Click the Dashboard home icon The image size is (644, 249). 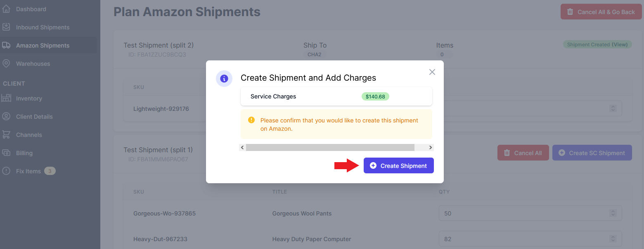(x=6, y=9)
